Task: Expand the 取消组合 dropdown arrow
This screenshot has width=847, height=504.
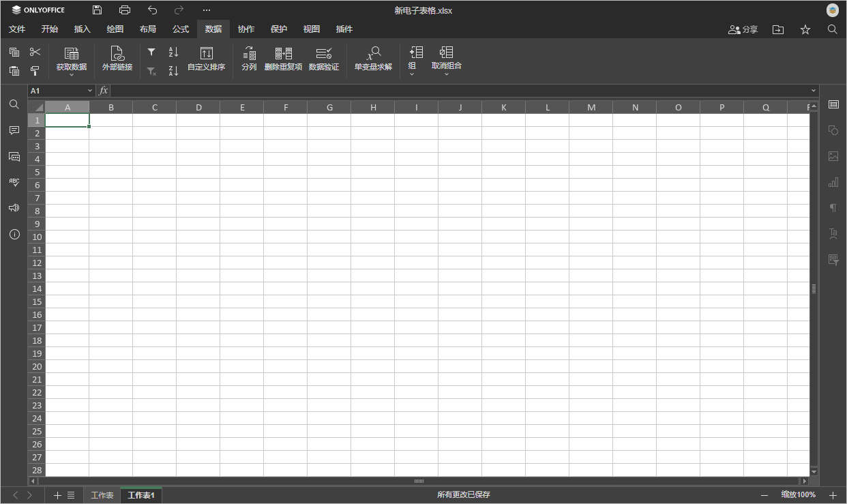Action: 447,74
